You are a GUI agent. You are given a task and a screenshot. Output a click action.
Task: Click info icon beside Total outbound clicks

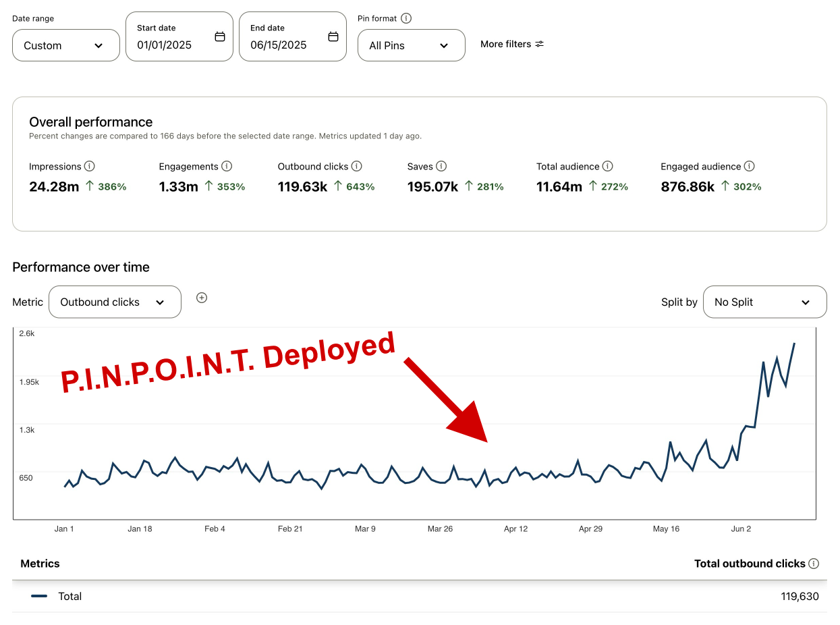click(x=814, y=564)
